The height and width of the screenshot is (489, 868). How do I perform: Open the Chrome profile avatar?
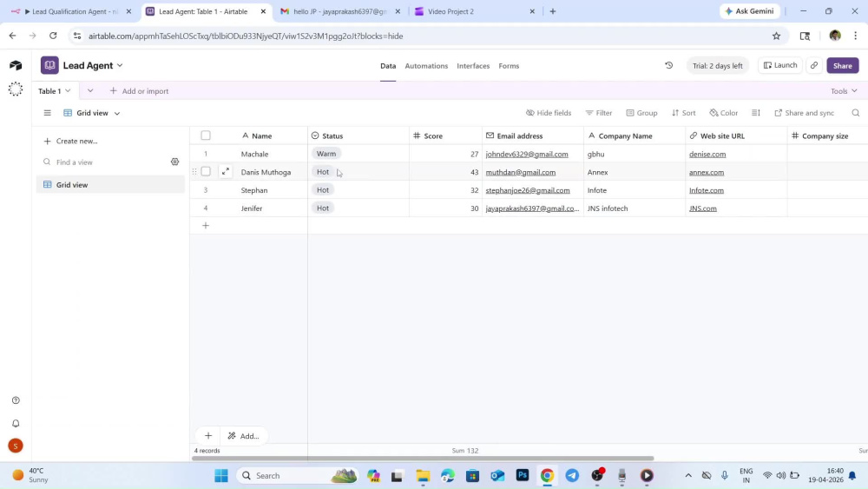[x=835, y=36]
